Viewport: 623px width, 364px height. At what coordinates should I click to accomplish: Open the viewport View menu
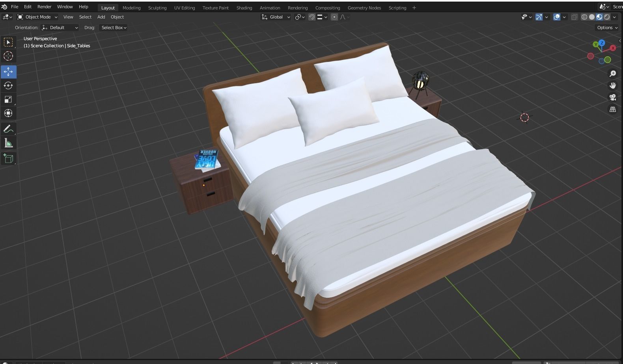coord(68,17)
